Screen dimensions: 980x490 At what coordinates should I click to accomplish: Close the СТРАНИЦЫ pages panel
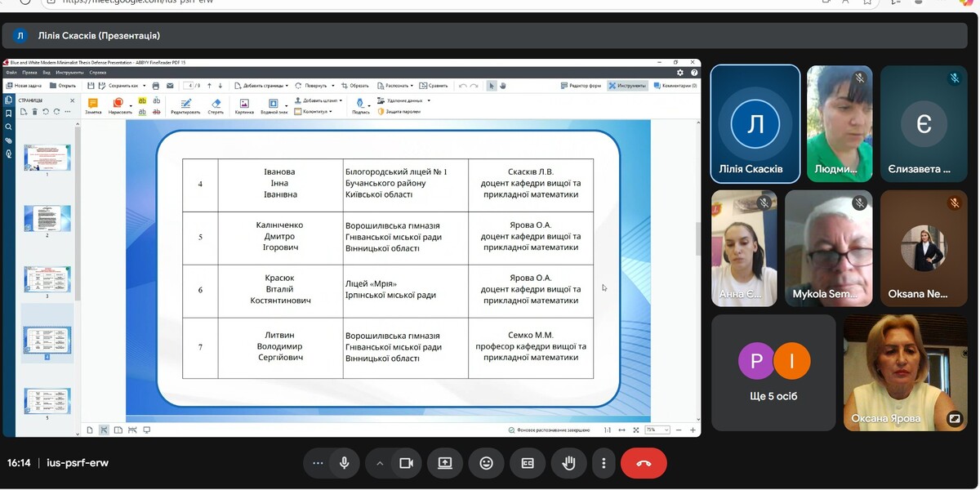(x=72, y=101)
